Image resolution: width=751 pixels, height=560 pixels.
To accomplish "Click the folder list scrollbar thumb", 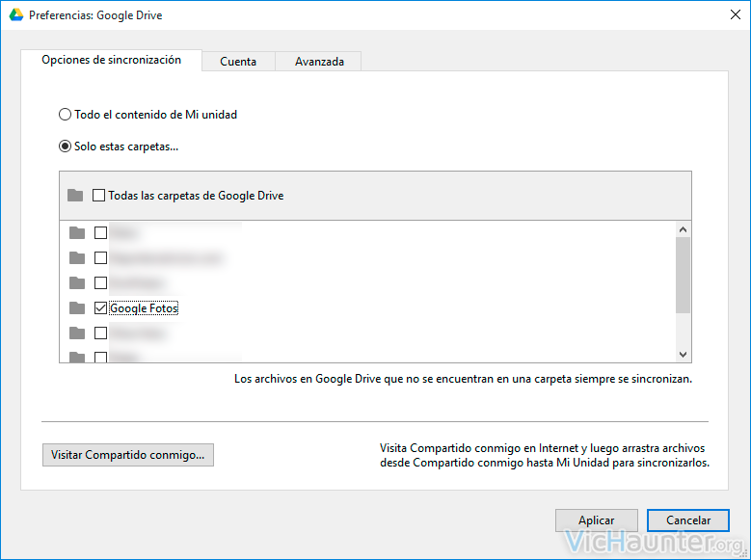I will click(683, 275).
